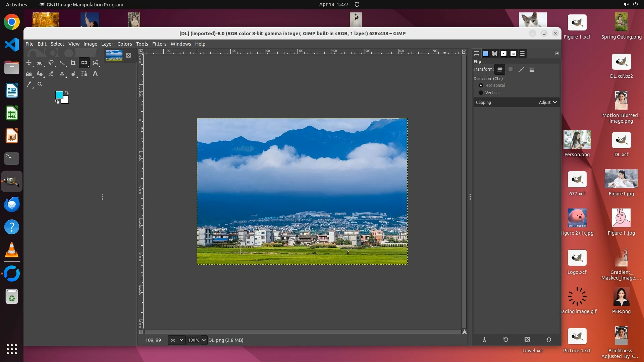Select the Fuzzy Select magic wand tool
644x362 pixels.
pos(62,63)
